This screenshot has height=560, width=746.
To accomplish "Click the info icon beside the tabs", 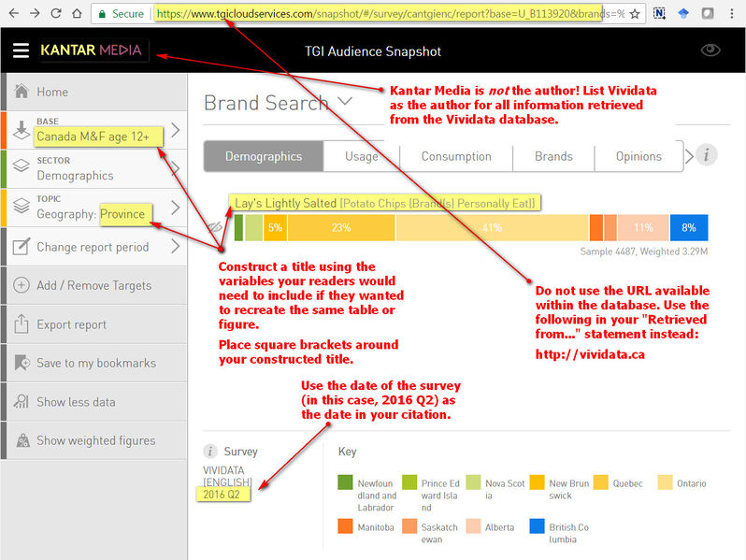I will 707,155.
